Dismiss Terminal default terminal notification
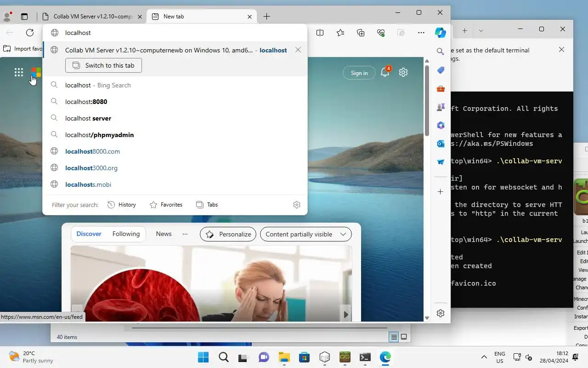This screenshot has width=588, height=368. (x=561, y=49)
